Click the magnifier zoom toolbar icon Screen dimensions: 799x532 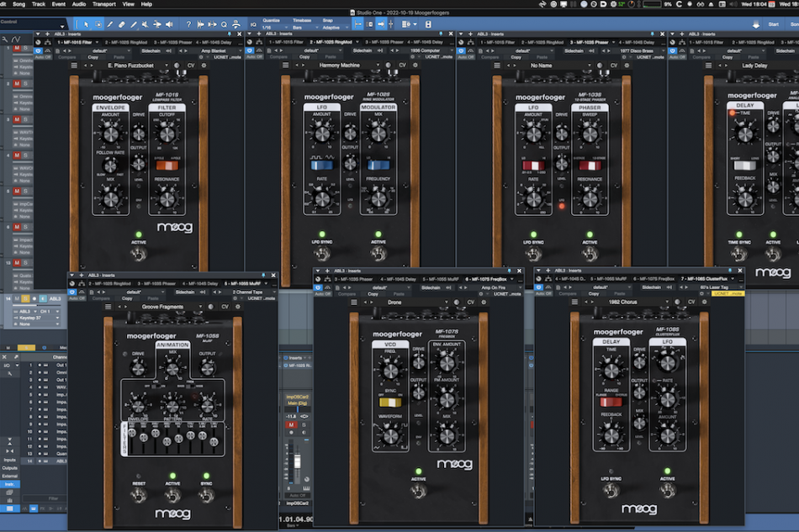coord(225,24)
